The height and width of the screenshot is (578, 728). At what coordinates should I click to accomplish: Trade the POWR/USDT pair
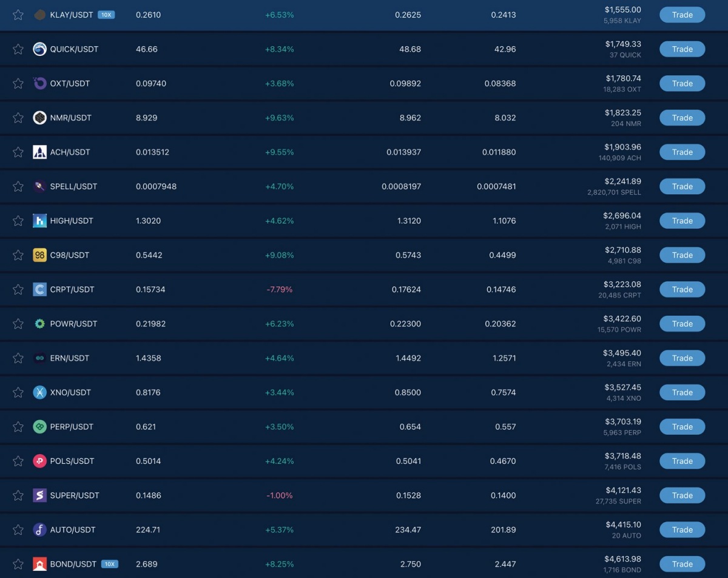point(682,324)
